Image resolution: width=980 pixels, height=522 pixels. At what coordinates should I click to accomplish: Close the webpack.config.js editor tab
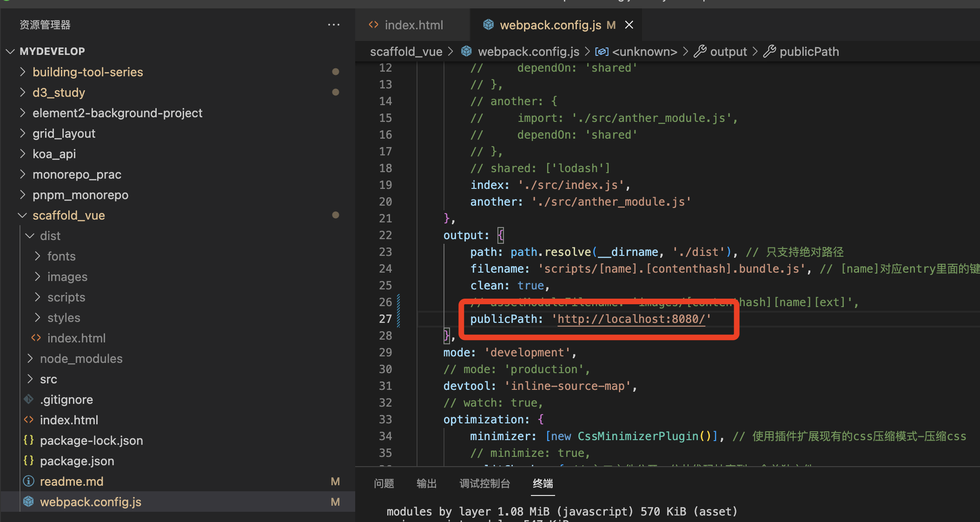coord(629,25)
